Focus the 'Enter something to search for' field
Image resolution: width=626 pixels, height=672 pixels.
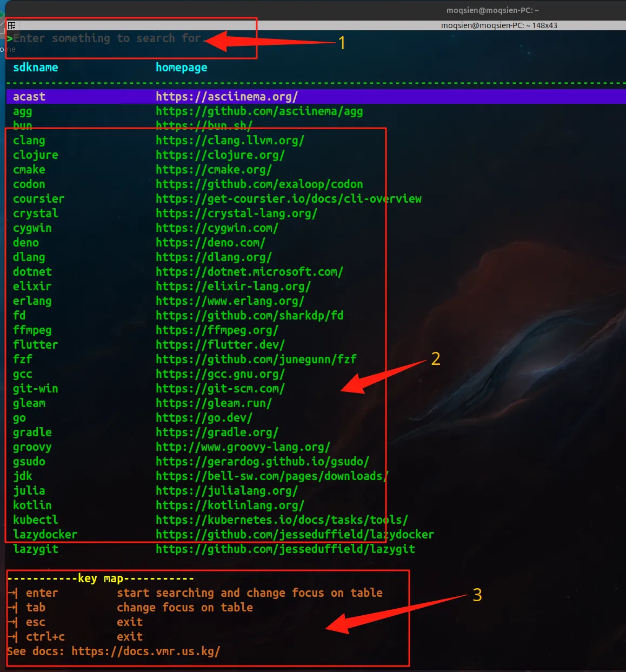[x=107, y=38]
